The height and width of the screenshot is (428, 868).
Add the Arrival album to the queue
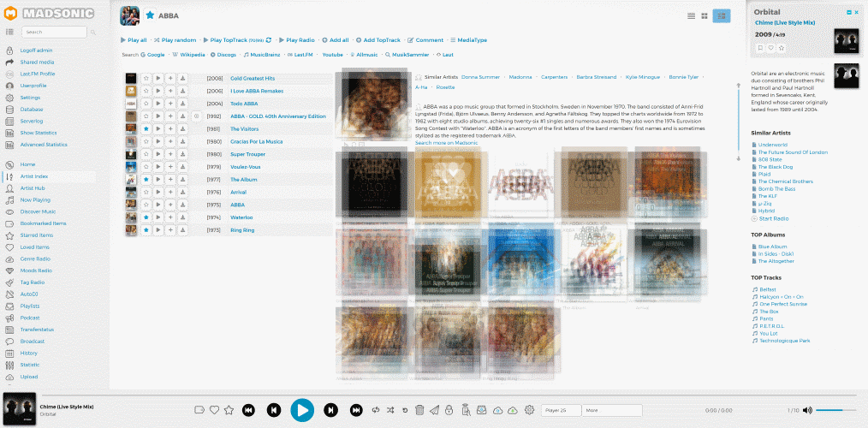[170, 193]
